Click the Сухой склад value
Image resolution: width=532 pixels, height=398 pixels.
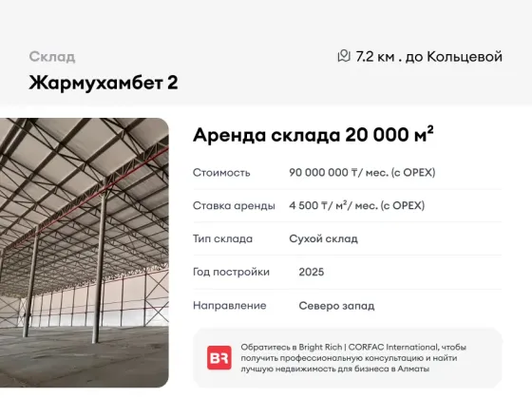click(x=323, y=238)
